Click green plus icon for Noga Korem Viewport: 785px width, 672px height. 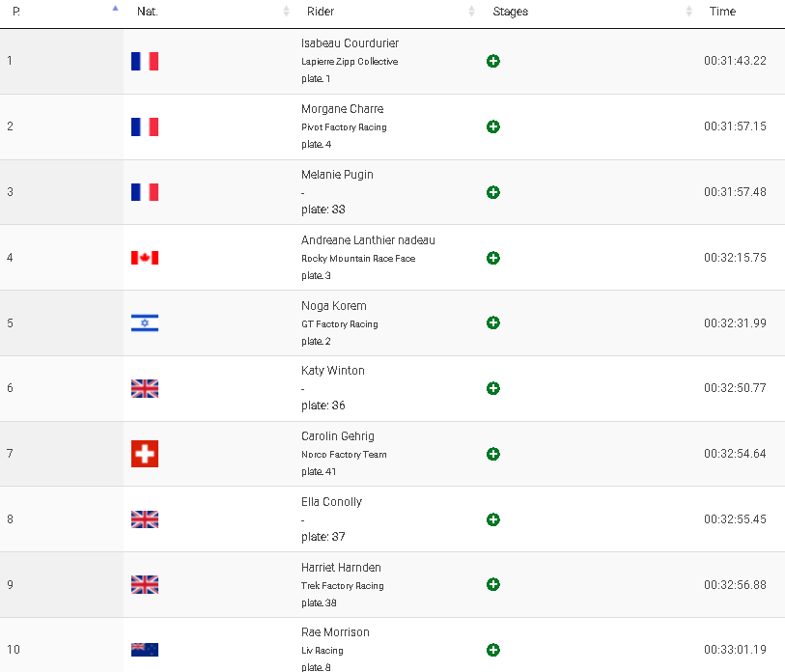click(493, 322)
